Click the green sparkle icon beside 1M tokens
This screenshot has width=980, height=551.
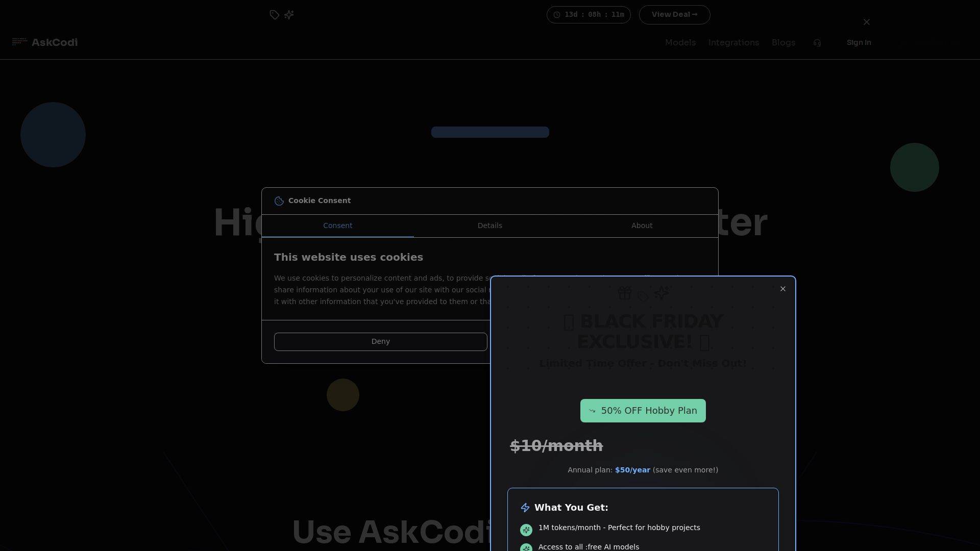[526, 530]
